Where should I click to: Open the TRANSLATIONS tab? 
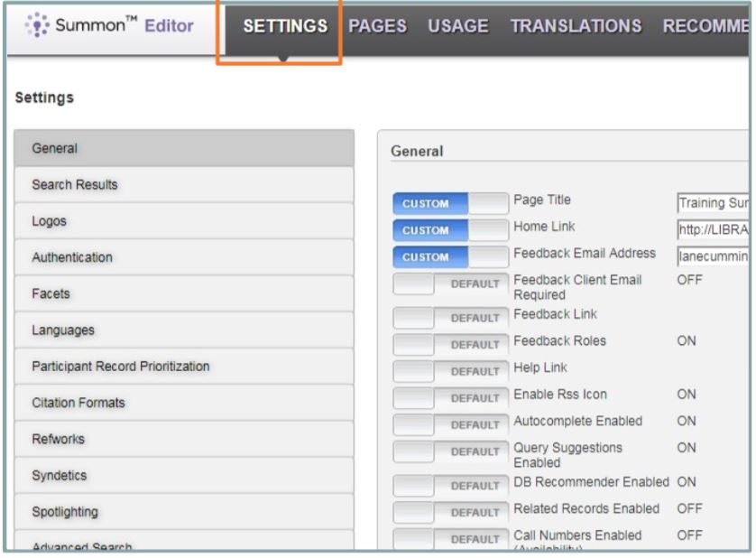click(x=576, y=26)
